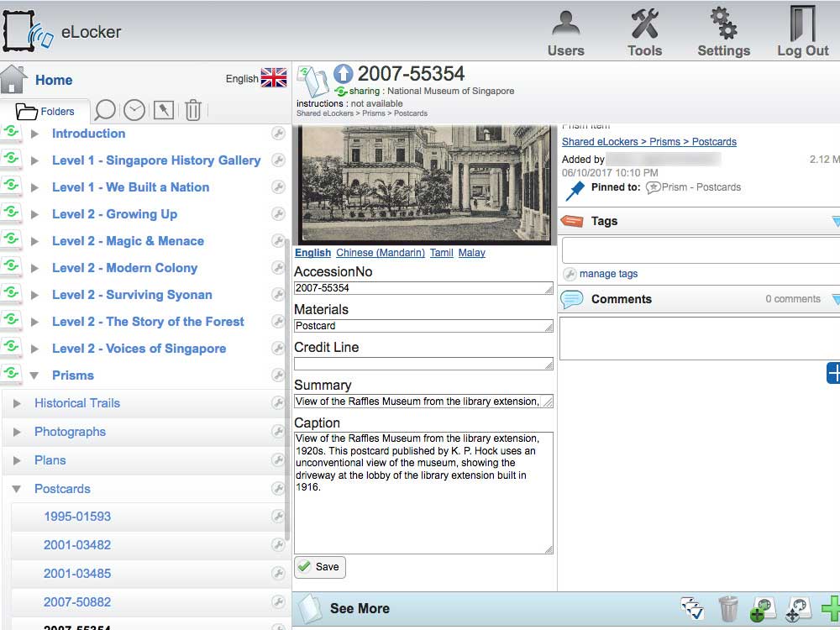The width and height of the screenshot is (840, 630).
Task: Expand Level 1 - We Built a Nation arrow
Action: [x=34, y=187]
